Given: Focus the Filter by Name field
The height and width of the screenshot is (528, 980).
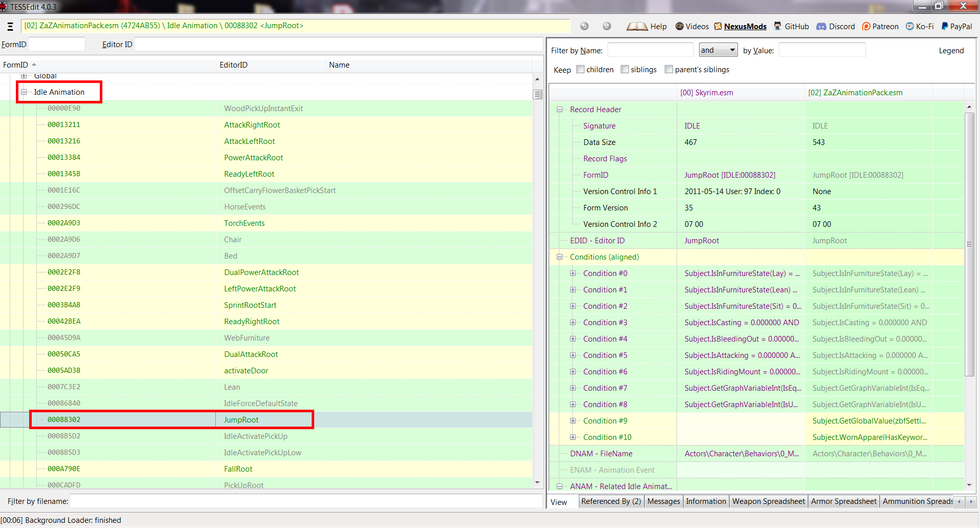Looking at the screenshot, I should [650, 50].
